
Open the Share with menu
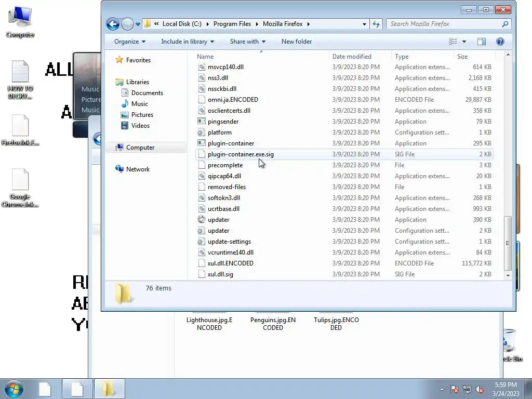tap(248, 42)
